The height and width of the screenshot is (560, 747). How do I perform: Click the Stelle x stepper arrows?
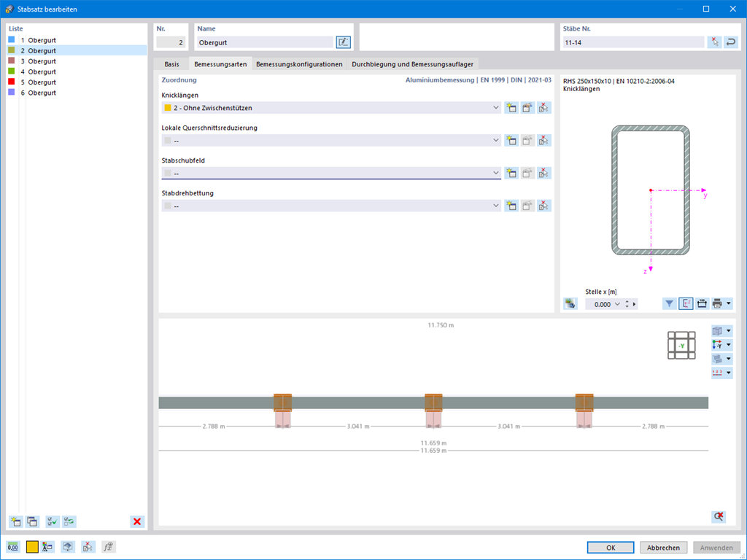coord(627,304)
